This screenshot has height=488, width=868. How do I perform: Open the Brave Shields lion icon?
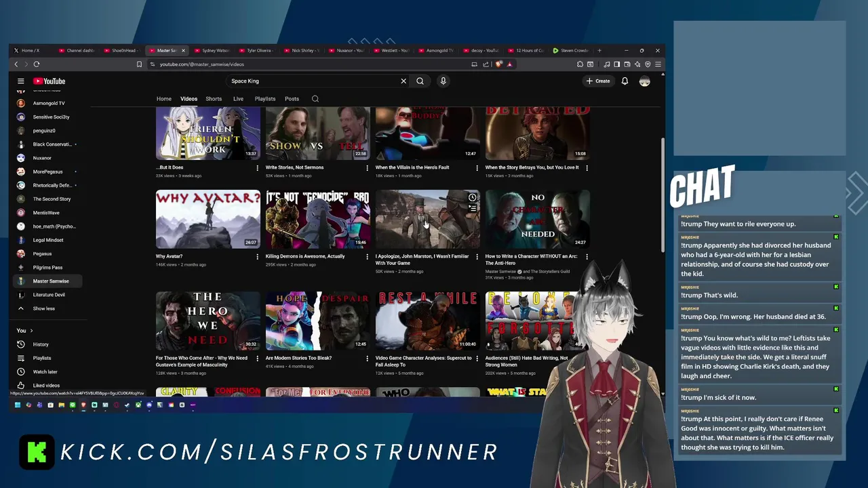(498, 64)
